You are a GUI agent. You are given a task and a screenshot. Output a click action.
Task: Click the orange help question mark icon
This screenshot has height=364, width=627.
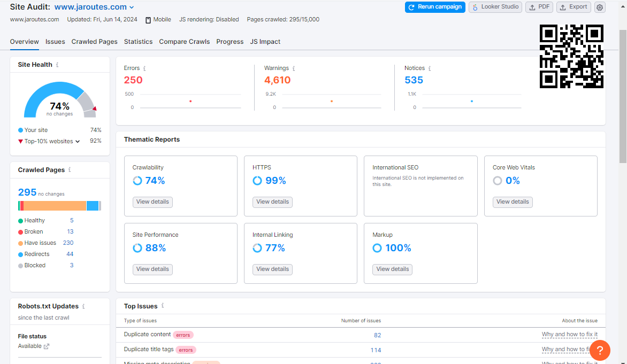(x=600, y=350)
